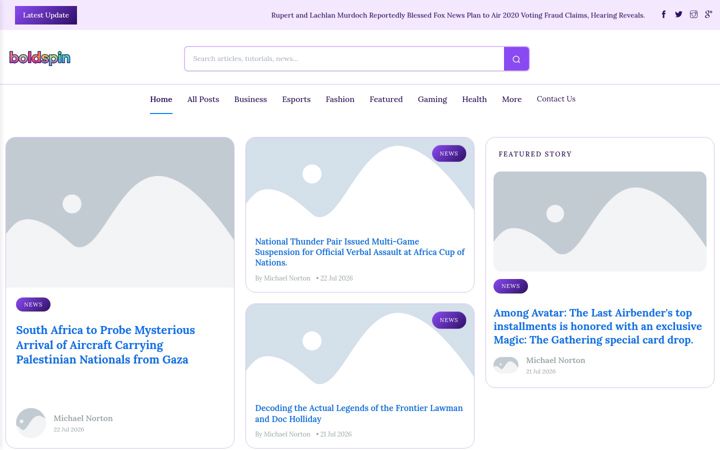720x450 pixels.
Task: Open the Google Plus social icon
Action: click(x=709, y=15)
